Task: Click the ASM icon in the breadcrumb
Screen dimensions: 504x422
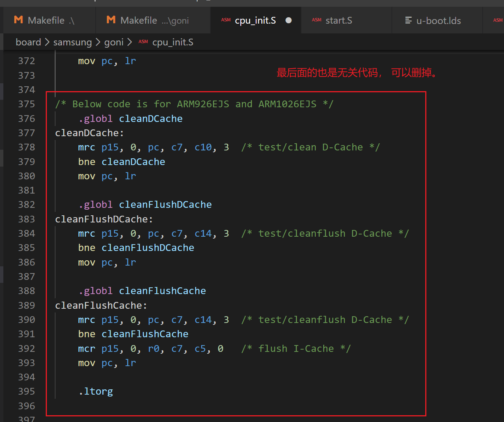Action: [x=143, y=42]
